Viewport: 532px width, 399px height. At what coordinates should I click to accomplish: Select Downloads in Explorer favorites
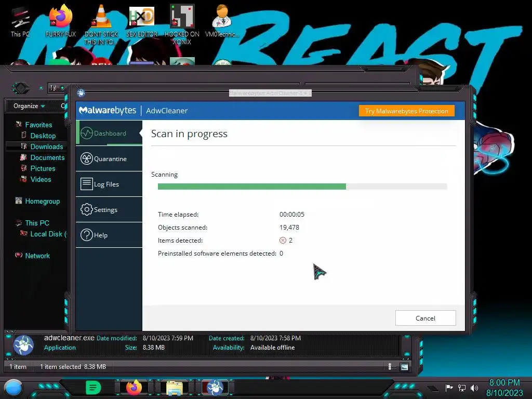point(46,147)
